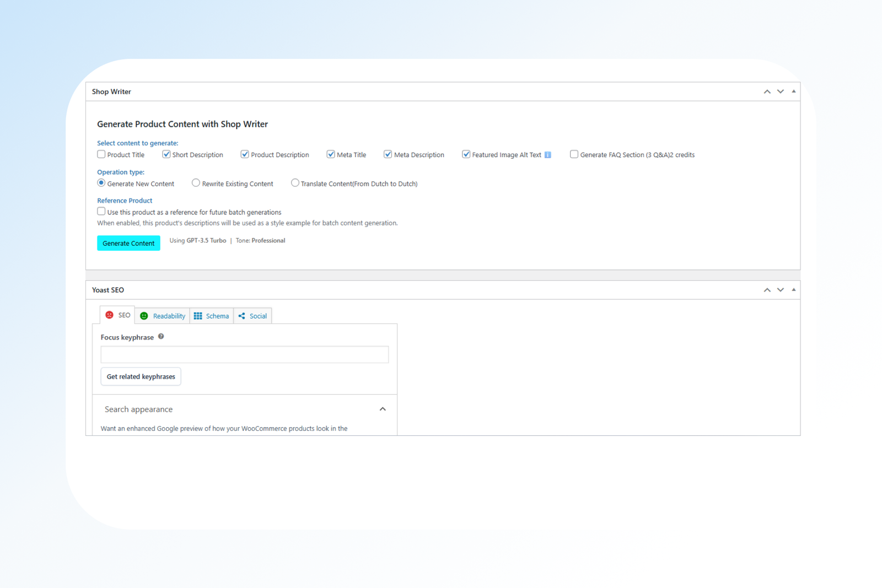The image size is (882, 588).
Task: Move Yoast SEO panel up
Action: click(767, 290)
